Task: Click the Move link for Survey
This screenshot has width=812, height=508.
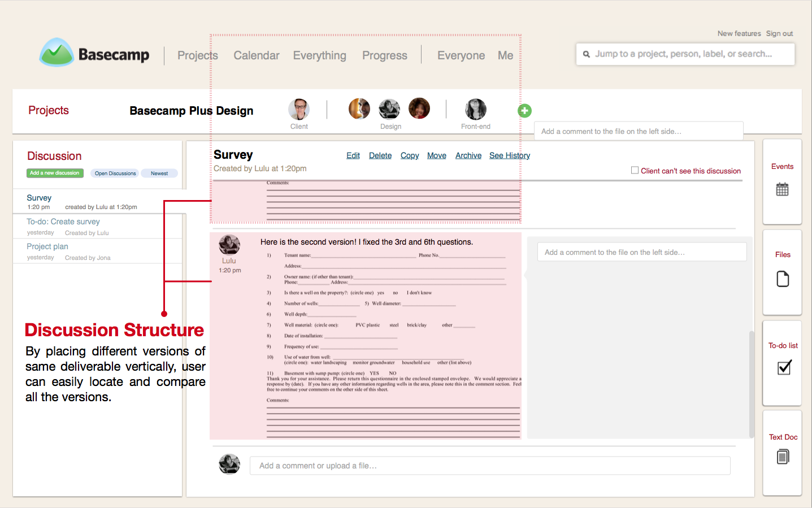Action: (x=437, y=155)
